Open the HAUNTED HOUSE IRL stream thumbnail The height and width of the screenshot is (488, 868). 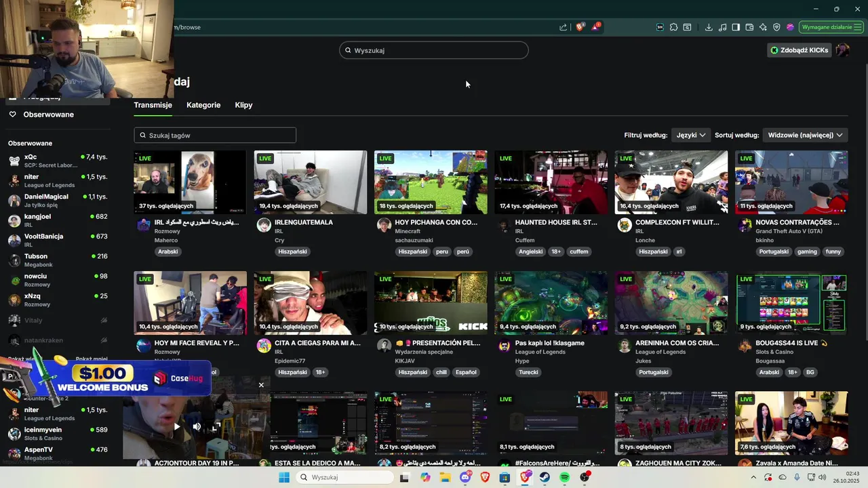tap(551, 182)
